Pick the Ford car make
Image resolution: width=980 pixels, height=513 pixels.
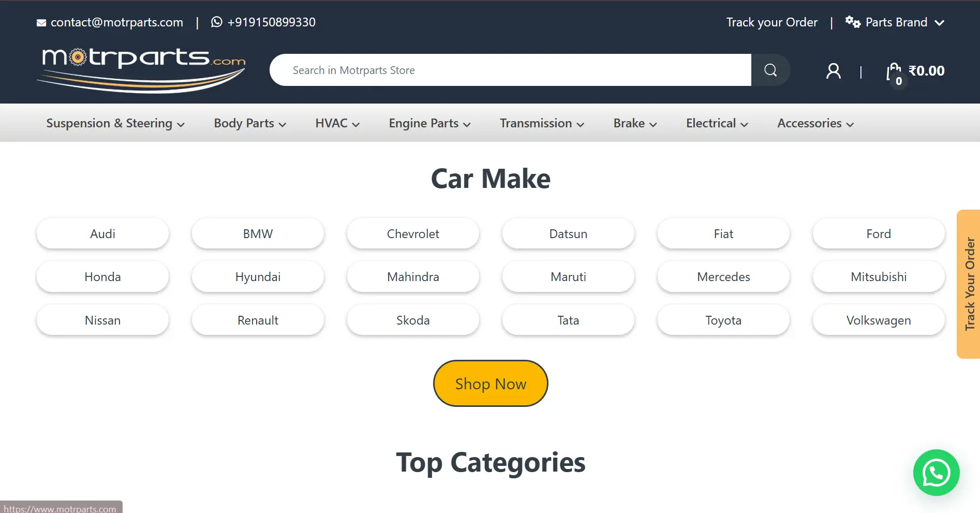[879, 233]
